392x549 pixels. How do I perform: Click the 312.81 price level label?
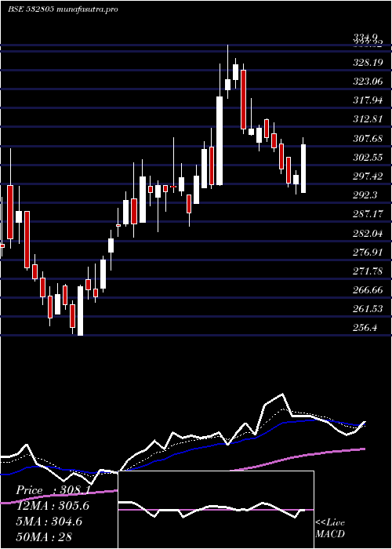(368, 119)
